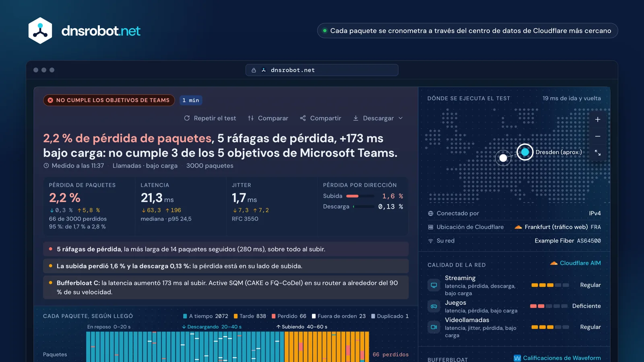Click the lock icon in address bar

(254, 70)
